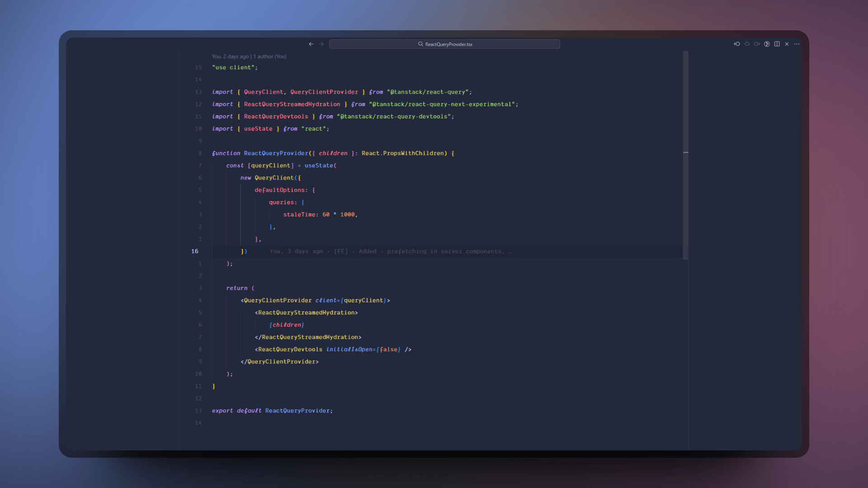Open the 'You, 2 days ago' code lens
The width and height of the screenshot is (868, 488).
(x=230, y=56)
